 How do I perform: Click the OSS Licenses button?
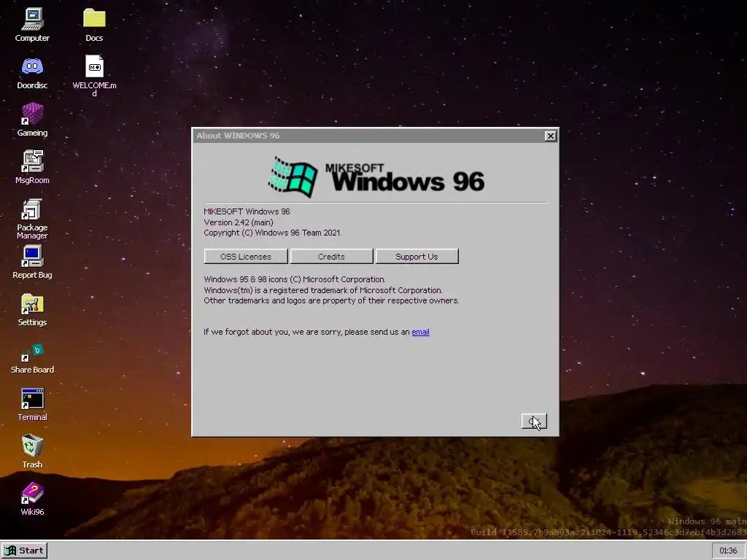click(246, 256)
